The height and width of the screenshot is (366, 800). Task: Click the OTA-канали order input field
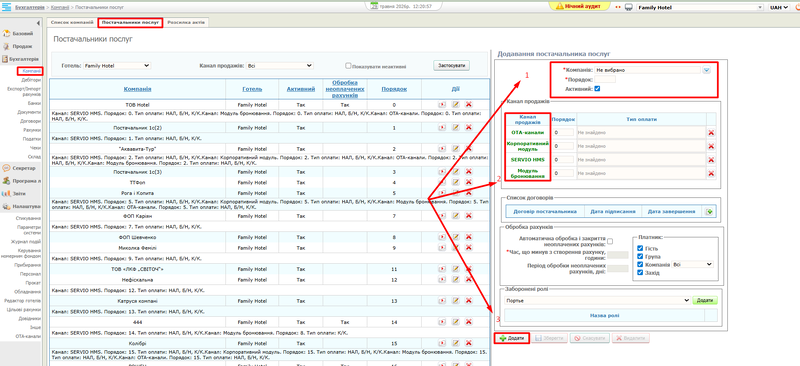point(564,132)
